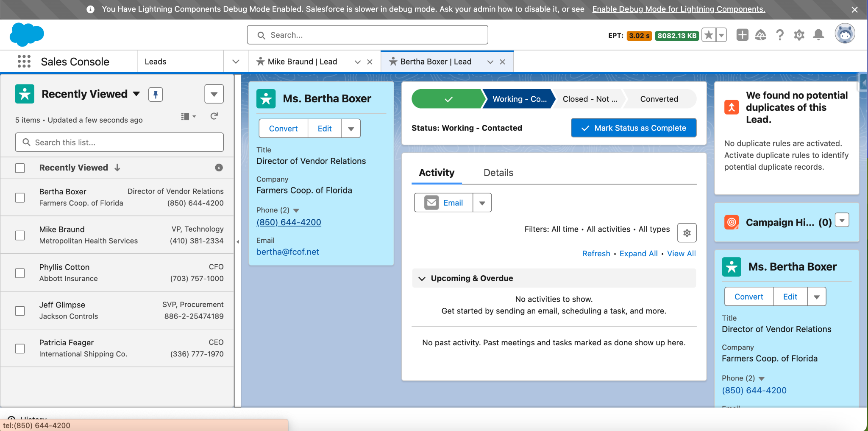Open the App Launcher grid icon
This screenshot has height=431, width=868.
(x=24, y=62)
